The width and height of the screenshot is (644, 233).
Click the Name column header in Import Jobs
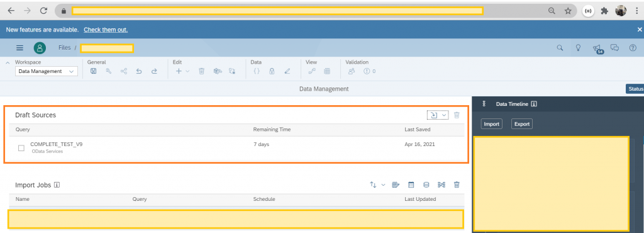tap(23, 199)
